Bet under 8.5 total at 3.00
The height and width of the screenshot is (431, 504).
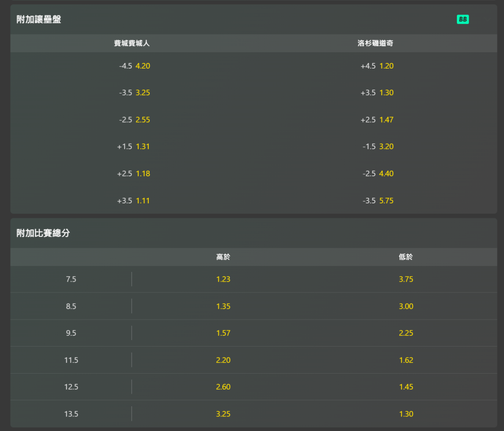[x=406, y=306]
